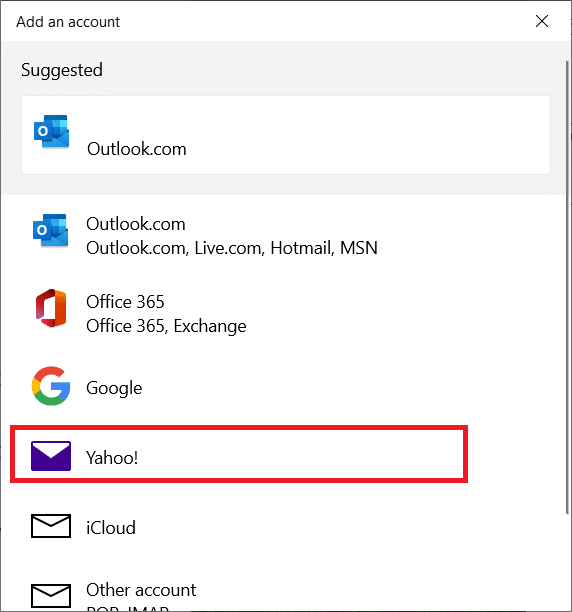Click the Outlook icon beside Live.com, Hotmail, MSN
This screenshot has height=612, width=572.
point(51,230)
